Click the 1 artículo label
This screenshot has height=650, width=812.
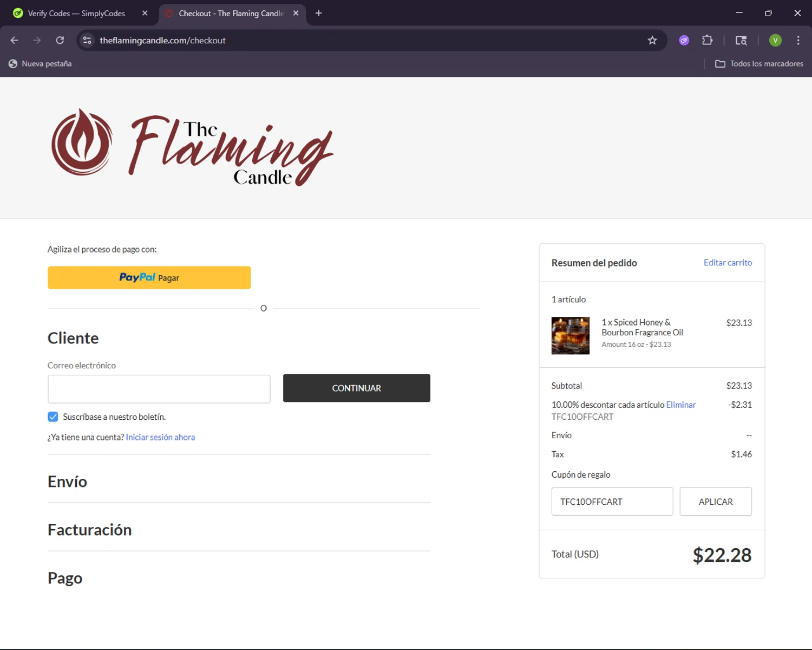click(x=568, y=300)
